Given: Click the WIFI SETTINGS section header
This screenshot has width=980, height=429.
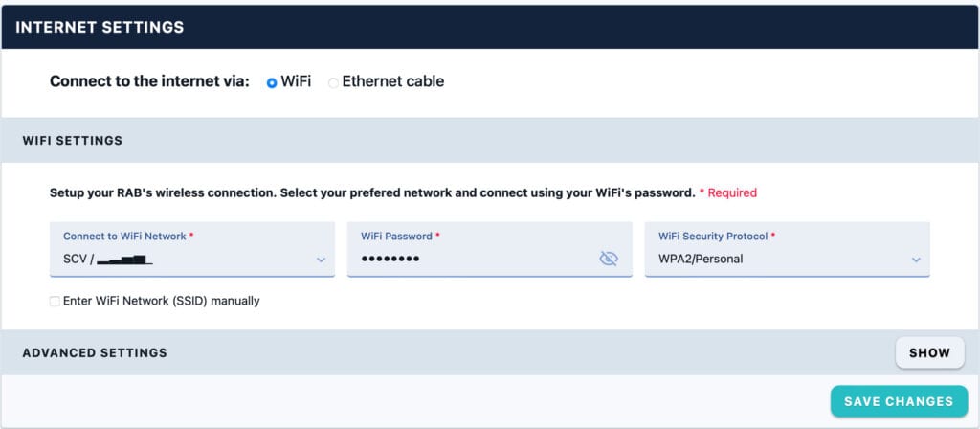Looking at the screenshot, I should tap(73, 140).
